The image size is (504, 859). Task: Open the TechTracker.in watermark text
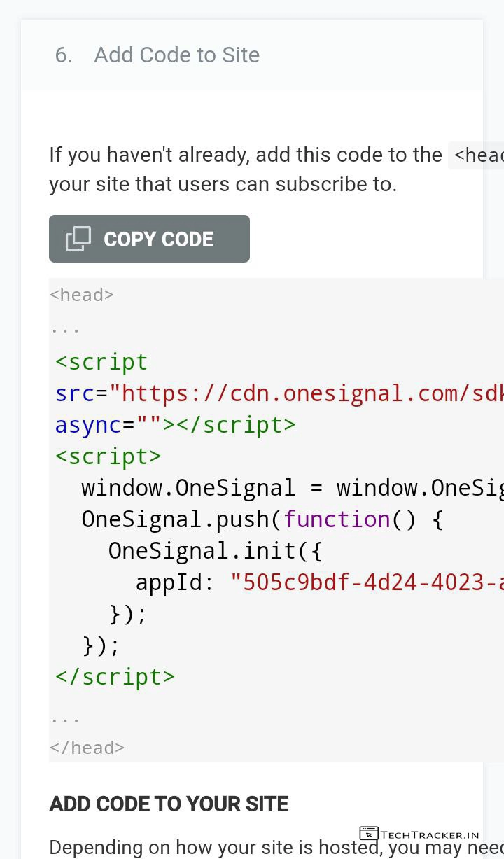(x=430, y=834)
